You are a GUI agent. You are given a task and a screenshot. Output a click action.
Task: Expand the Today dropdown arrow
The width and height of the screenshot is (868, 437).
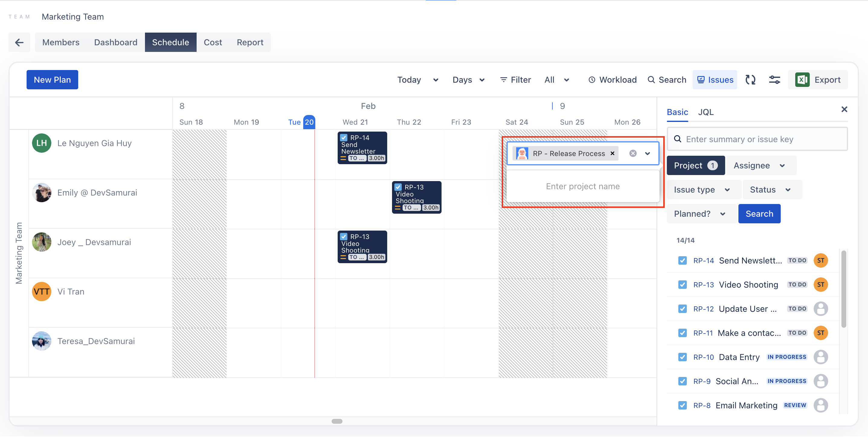pos(436,80)
